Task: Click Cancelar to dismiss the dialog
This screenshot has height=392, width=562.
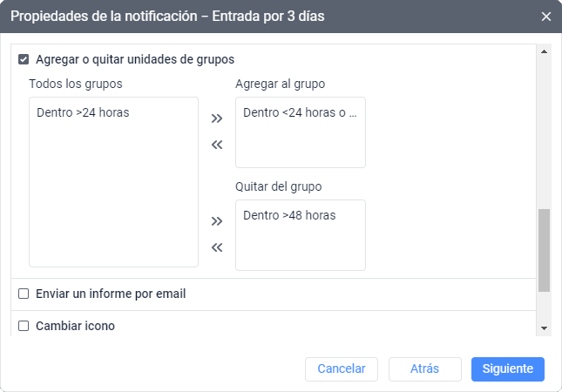Action: click(x=341, y=368)
